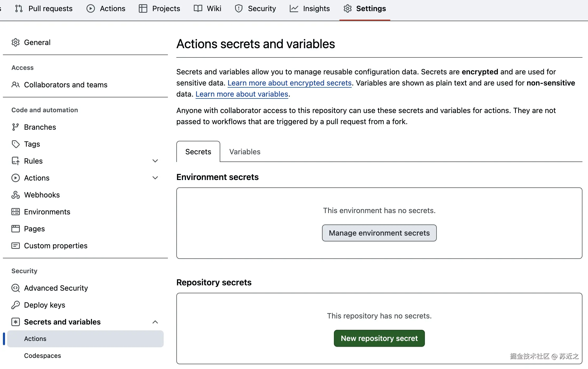Click New repository secret button
588x369 pixels.
[379, 338]
